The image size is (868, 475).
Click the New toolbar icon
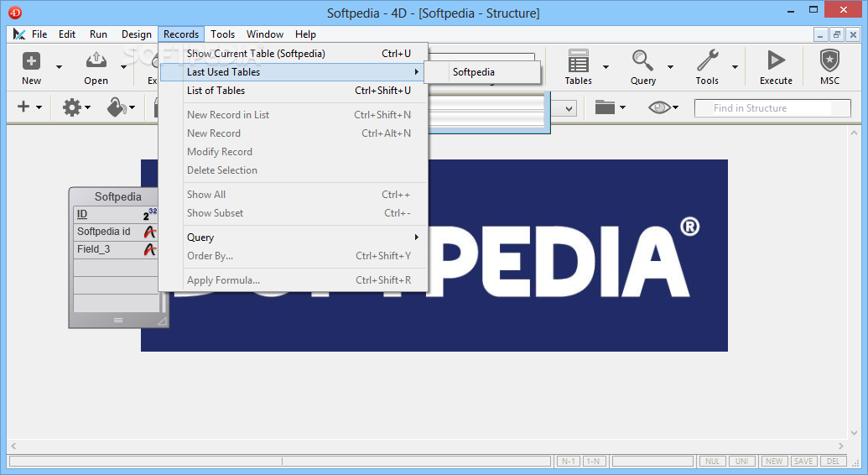31,60
